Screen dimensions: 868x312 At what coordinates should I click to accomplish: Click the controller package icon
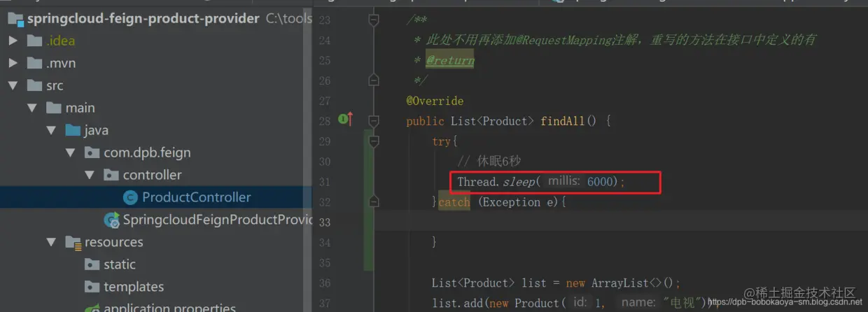[111, 175]
